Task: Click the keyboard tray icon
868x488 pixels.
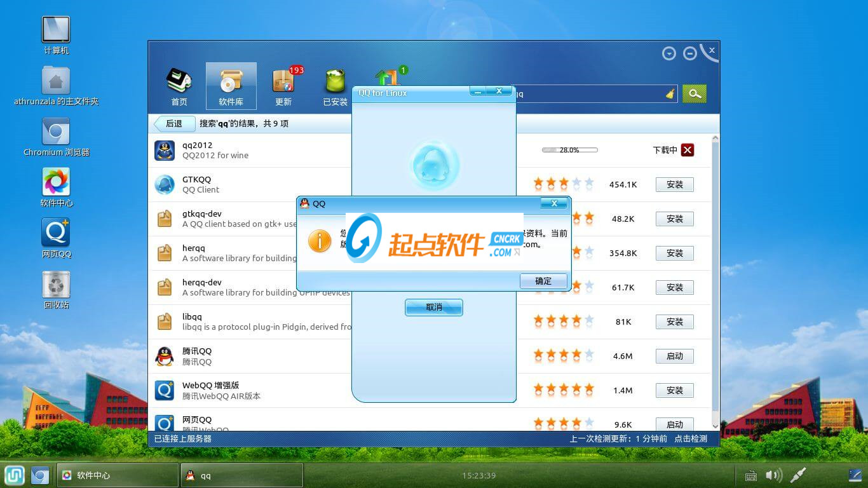Action: click(x=750, y=475)
